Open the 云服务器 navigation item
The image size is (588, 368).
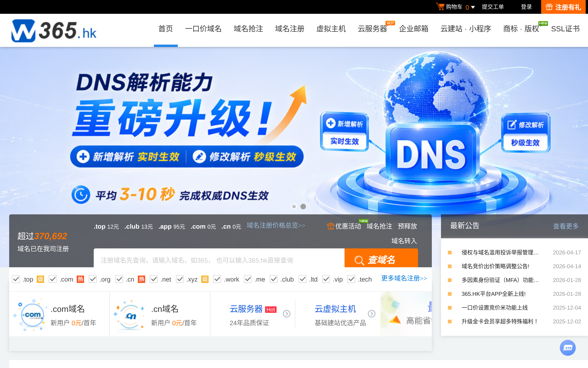tap(372, 29)
